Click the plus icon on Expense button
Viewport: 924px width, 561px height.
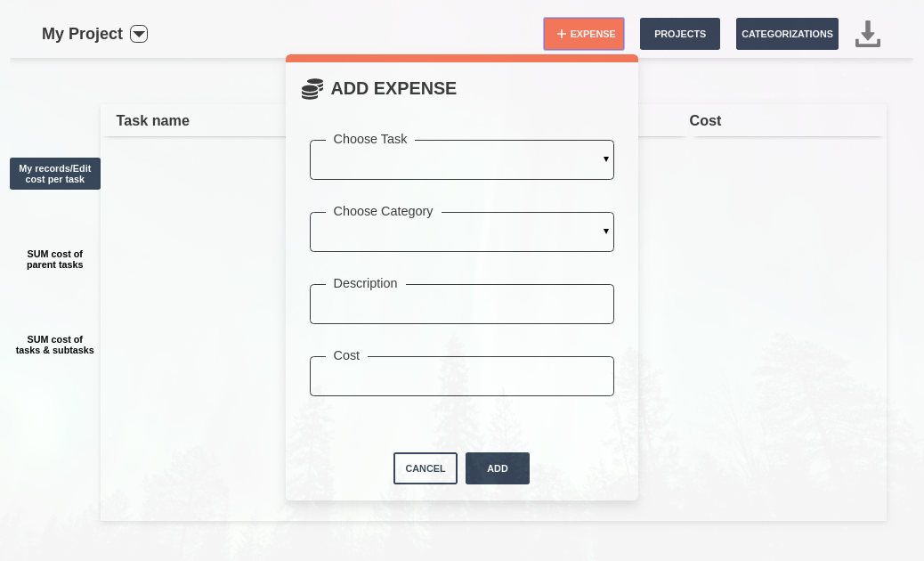pos(561,34)
